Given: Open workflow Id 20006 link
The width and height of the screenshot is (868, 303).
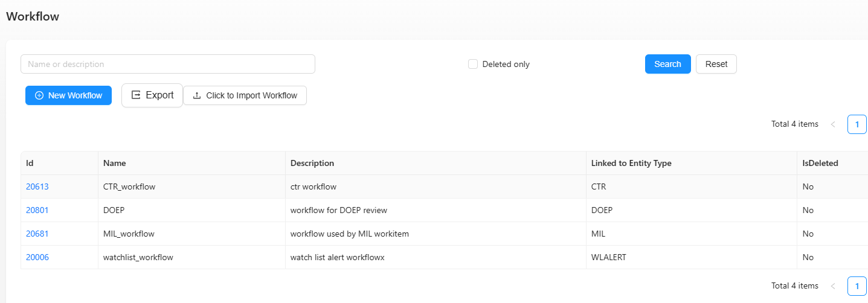Looking at the screenshot, I should pos(37,257).
